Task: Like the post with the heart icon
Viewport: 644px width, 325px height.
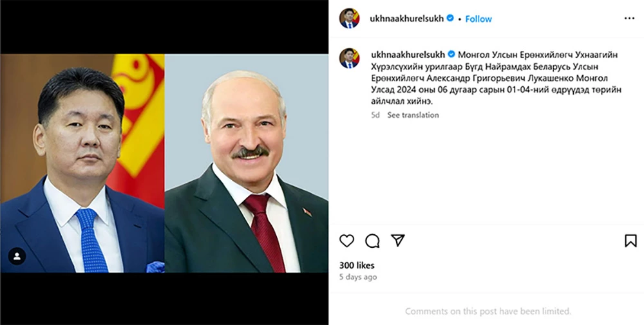Action: click(346, 241)
